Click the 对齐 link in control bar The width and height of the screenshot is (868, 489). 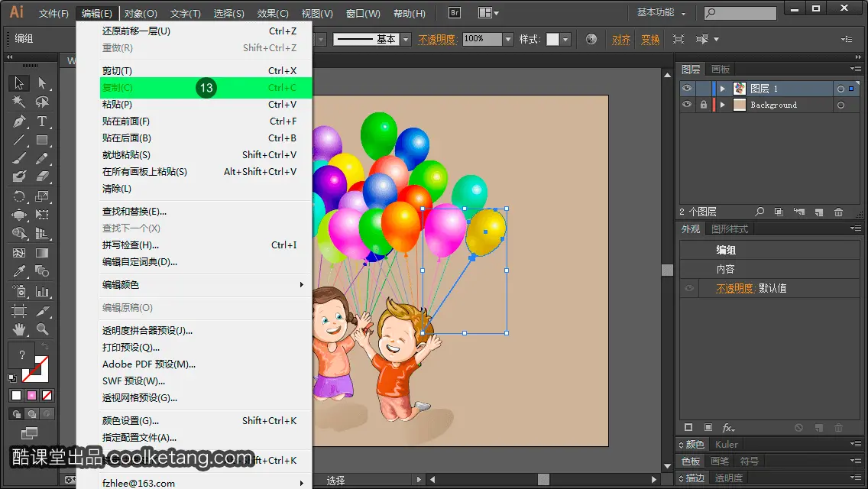(621, 39)
